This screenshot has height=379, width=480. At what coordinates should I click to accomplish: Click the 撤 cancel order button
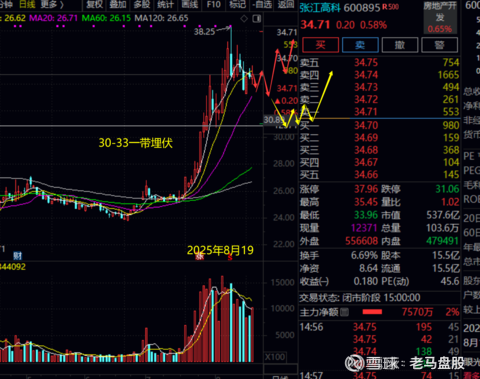[x=400, y=45]
